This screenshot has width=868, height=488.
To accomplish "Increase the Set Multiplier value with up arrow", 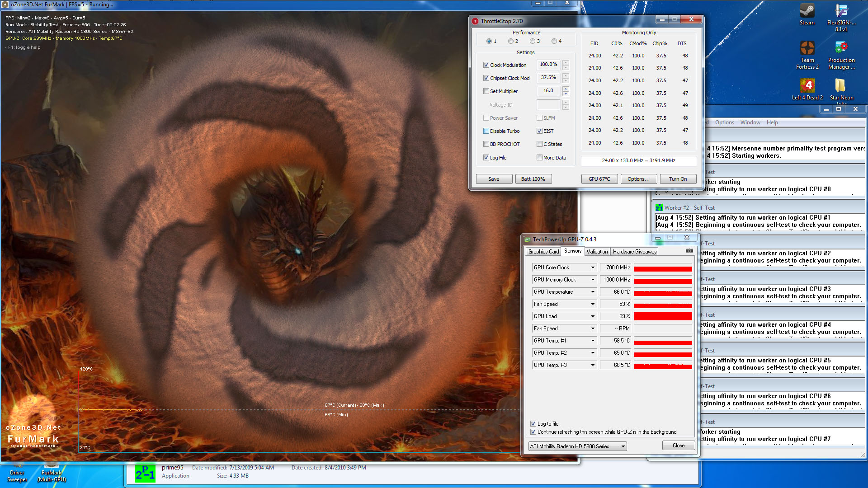I will (x=566, y=89).
